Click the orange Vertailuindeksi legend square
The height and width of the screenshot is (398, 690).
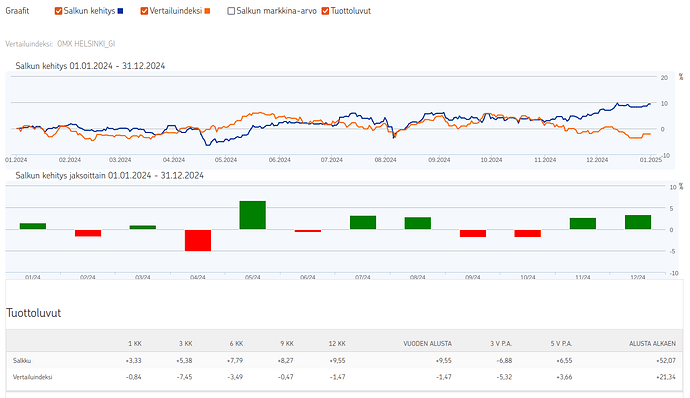207,11
